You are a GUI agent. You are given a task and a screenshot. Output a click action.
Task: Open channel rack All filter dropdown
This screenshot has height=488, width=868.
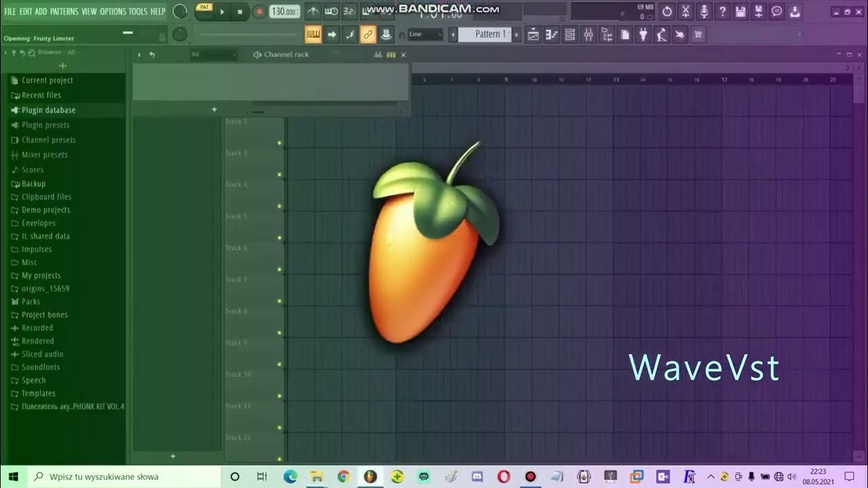click(212, 54)
